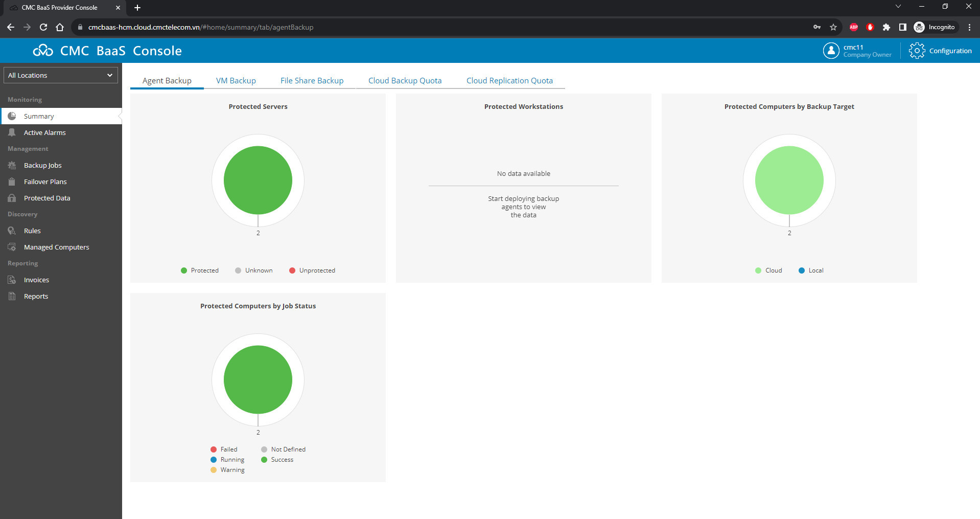Click the CMC BaaS Console logo
Image resolution: width=980 pixels, height=519 pixels.
click(108, 51)
